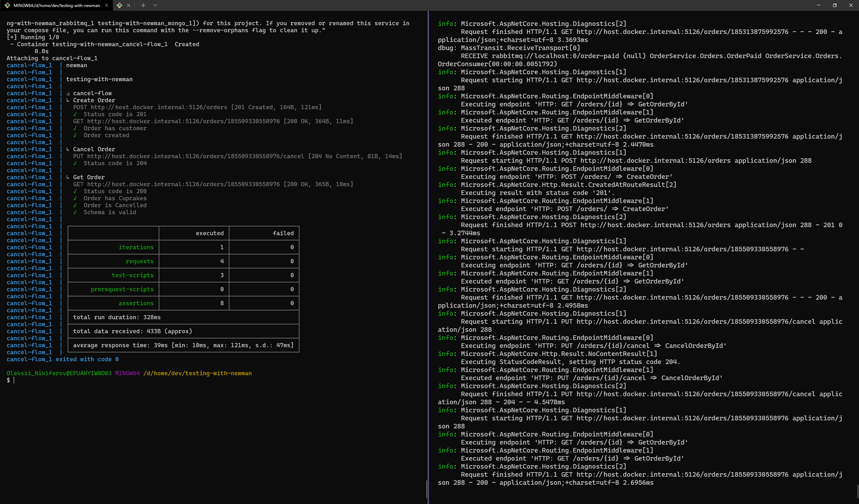Viewport: 859px width, 504px height.
Task: Click the POST orders URL line
Action: [197, 107]
